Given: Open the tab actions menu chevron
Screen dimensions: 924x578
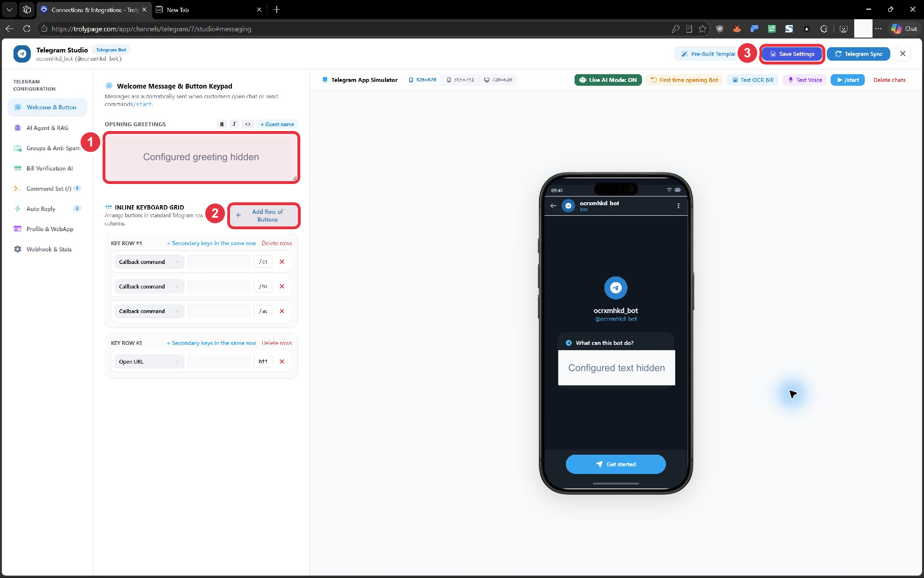Looking at the screenshot, I should [x=9, y=10].
